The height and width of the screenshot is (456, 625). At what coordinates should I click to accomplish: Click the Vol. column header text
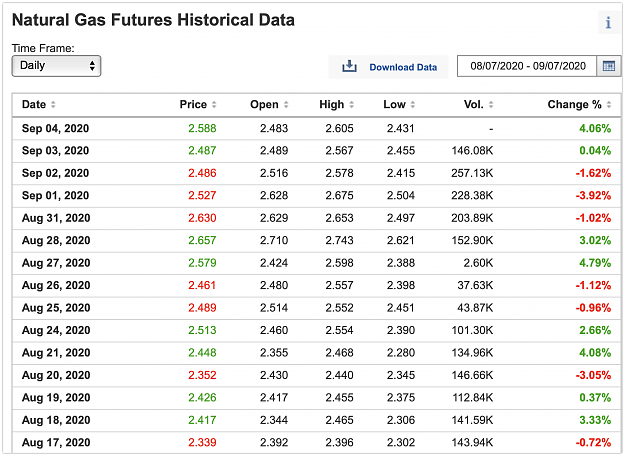tap(474, 104)
